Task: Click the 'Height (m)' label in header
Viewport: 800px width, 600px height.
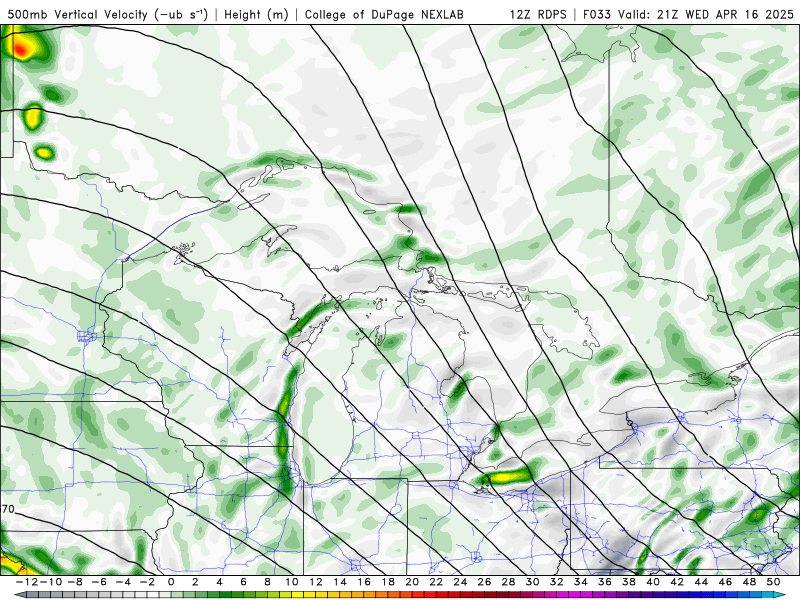Action: 256,15
